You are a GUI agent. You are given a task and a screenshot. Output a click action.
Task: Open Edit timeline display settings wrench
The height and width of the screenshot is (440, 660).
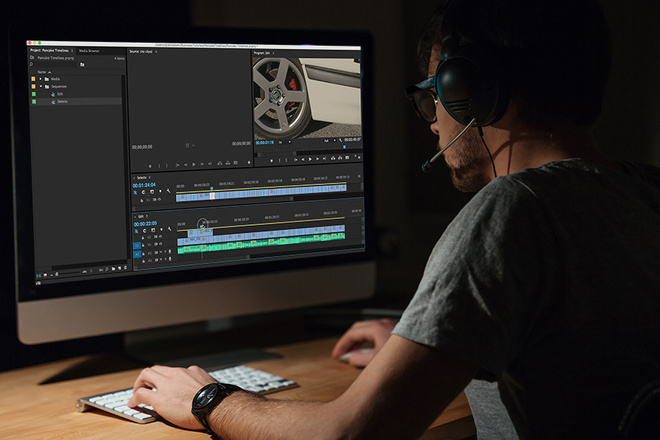(x=169, y=229)
